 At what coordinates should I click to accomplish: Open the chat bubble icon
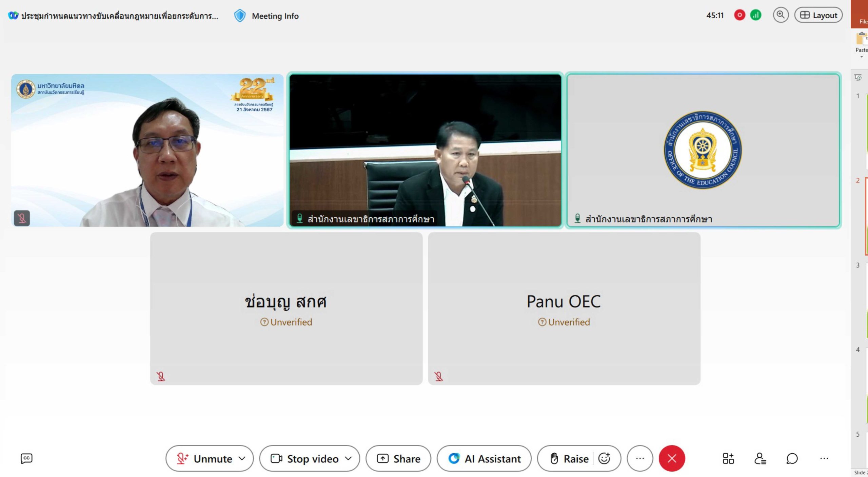pos(792,458)
